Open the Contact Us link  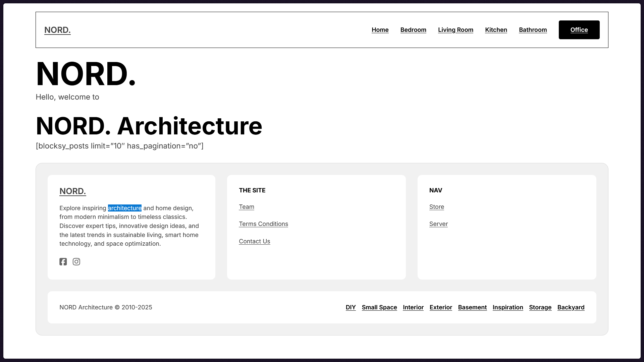pos(254,241)
